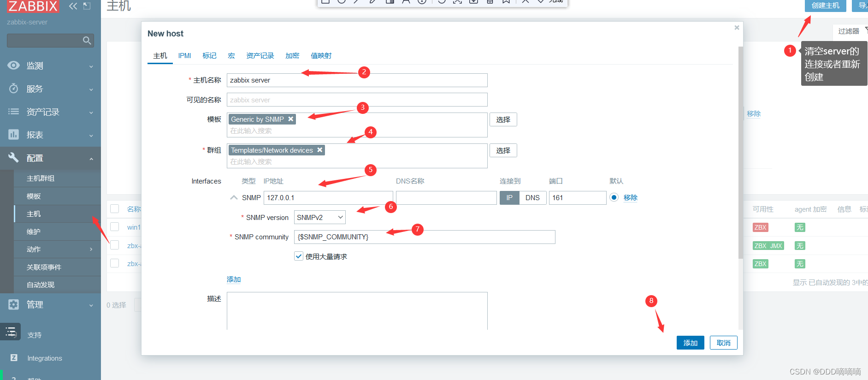Screen dimensions: 868x380
Task: Click 移除 link for SNMP interface
Action: 631,197
